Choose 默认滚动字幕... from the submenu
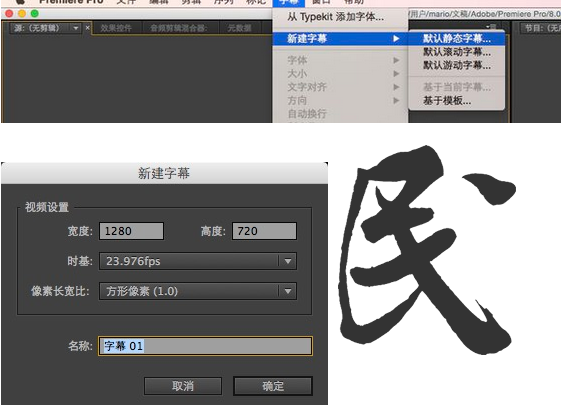The image size is (566, 405). [x=456, y=52]
